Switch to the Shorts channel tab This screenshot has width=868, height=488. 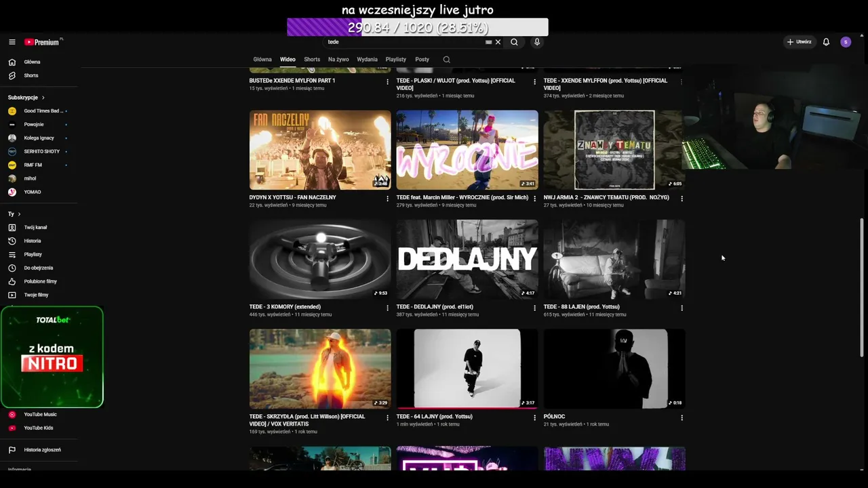point(312,60)
